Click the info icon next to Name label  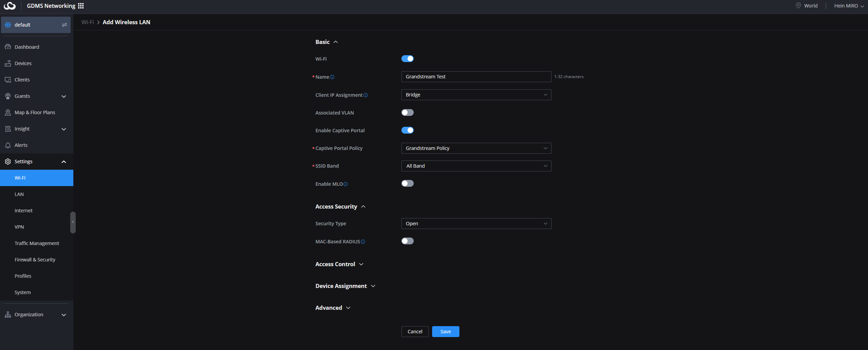pyautogui.click(x=332, y=77)
